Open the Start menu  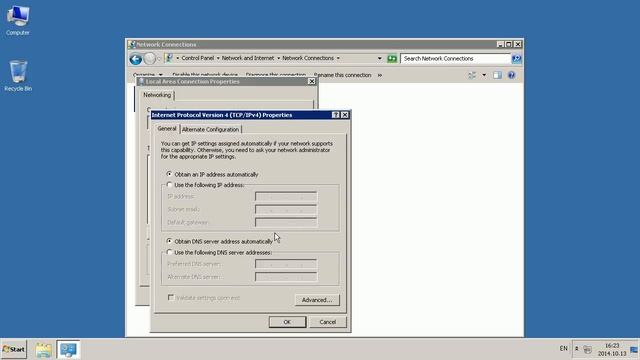[x=13, y=350]
